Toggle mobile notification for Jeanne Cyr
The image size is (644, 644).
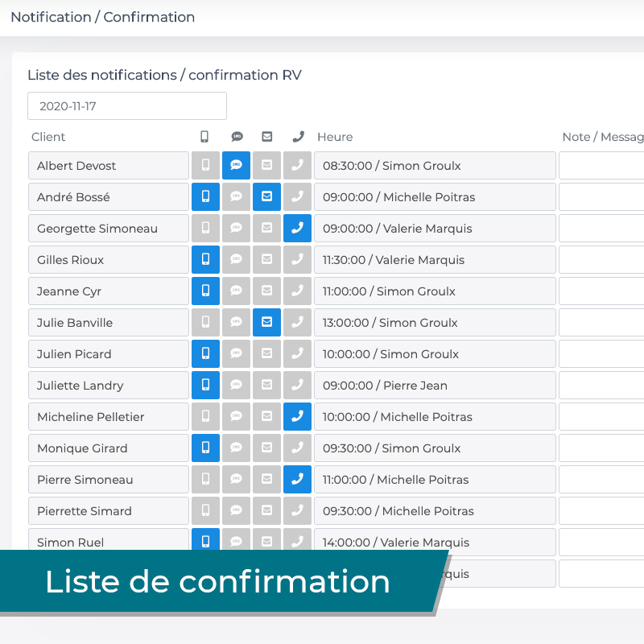point(205,291)
